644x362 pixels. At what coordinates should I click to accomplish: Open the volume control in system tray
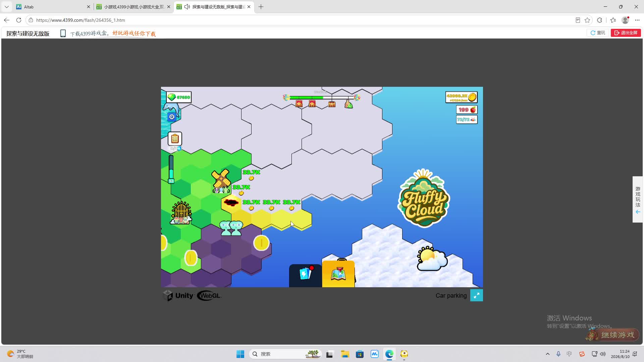tap(603, 354)
